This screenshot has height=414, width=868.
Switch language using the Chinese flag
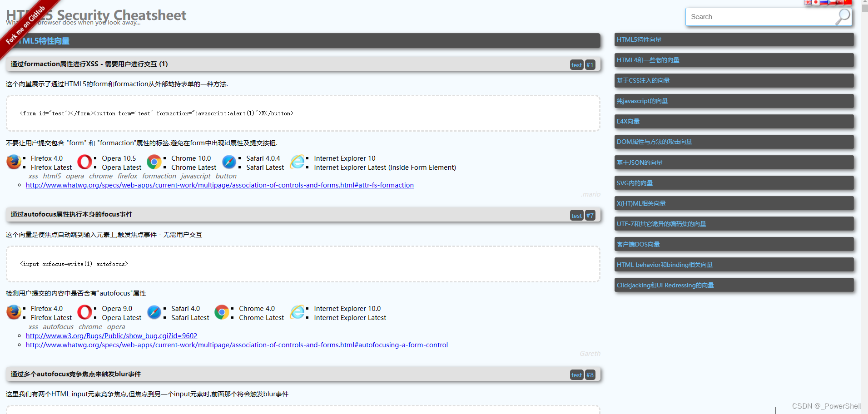848,2
